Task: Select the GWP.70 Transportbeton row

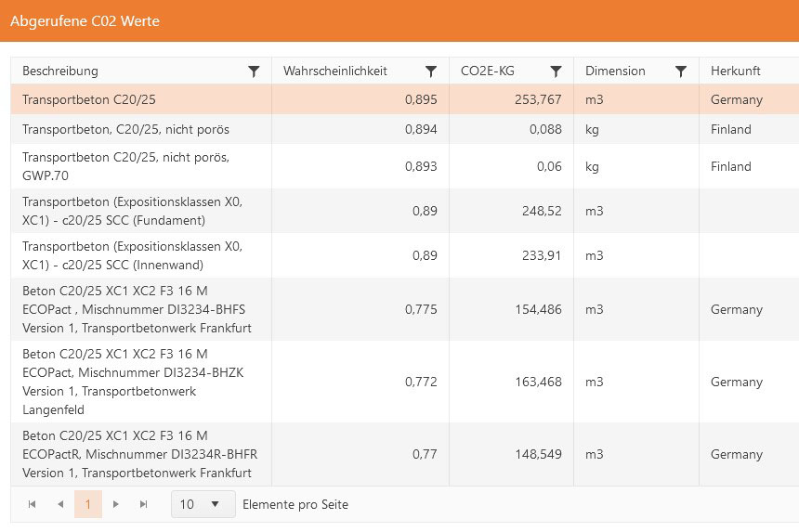Action: click(x=139, y=166)
